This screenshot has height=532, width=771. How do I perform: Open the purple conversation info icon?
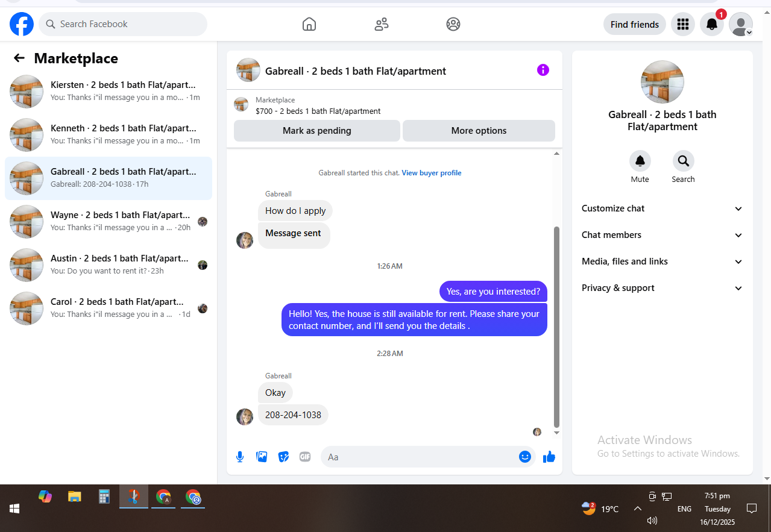click(x=543, y=70)
